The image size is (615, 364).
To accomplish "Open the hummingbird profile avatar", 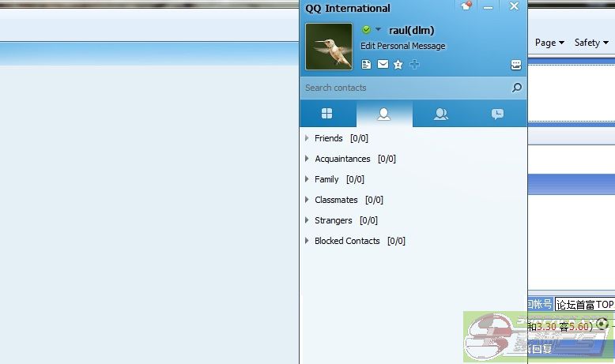I will click(329, 47).
